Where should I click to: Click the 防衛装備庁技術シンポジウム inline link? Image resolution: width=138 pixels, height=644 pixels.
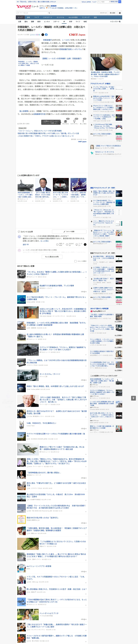70,49
